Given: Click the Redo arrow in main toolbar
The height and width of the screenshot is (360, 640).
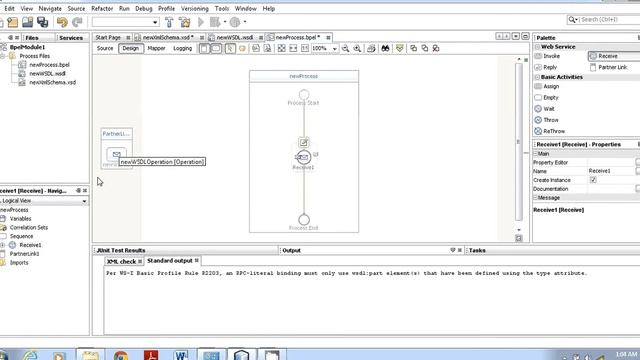Looking at the screenshot, I should click(77, 22).
